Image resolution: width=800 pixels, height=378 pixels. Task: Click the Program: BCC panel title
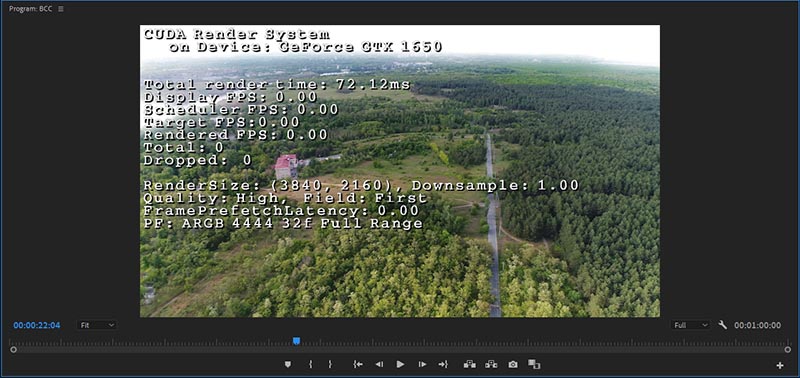coord(31,9)
